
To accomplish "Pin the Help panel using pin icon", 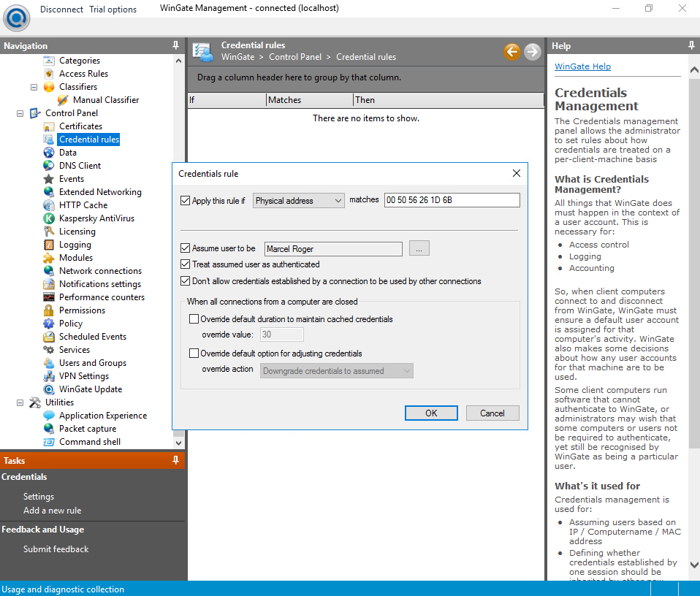I will [x=691, y=45].
